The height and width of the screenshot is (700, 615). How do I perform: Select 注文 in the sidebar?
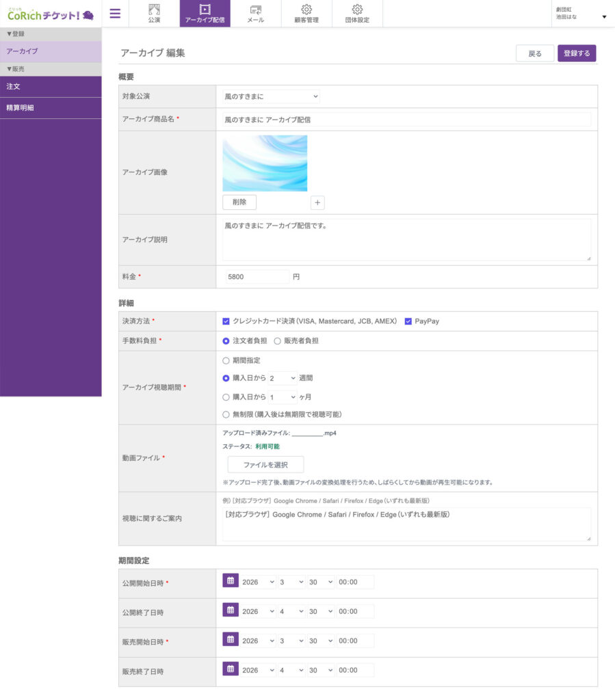point(51,87)
